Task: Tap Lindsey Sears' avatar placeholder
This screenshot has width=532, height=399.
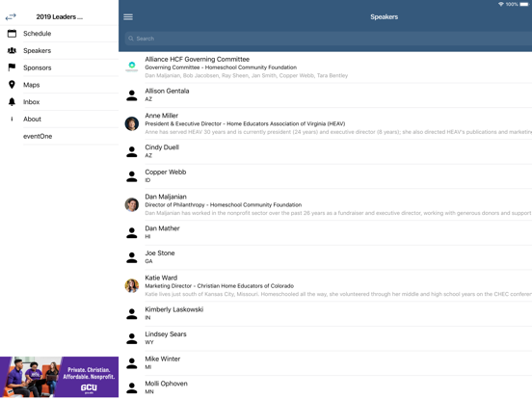Action: [x=132, y=338]
